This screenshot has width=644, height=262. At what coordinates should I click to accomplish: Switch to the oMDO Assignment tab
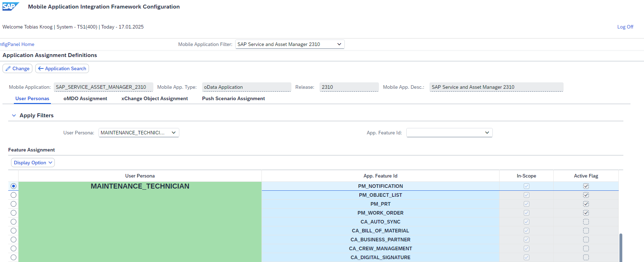(x=85, y=98)
